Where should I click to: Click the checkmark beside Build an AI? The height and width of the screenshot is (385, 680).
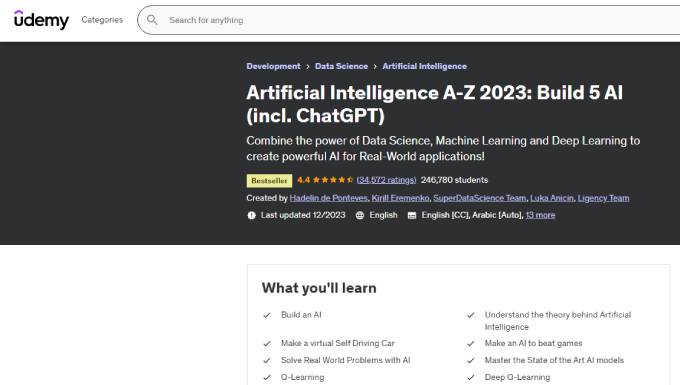tap(267, 315)
